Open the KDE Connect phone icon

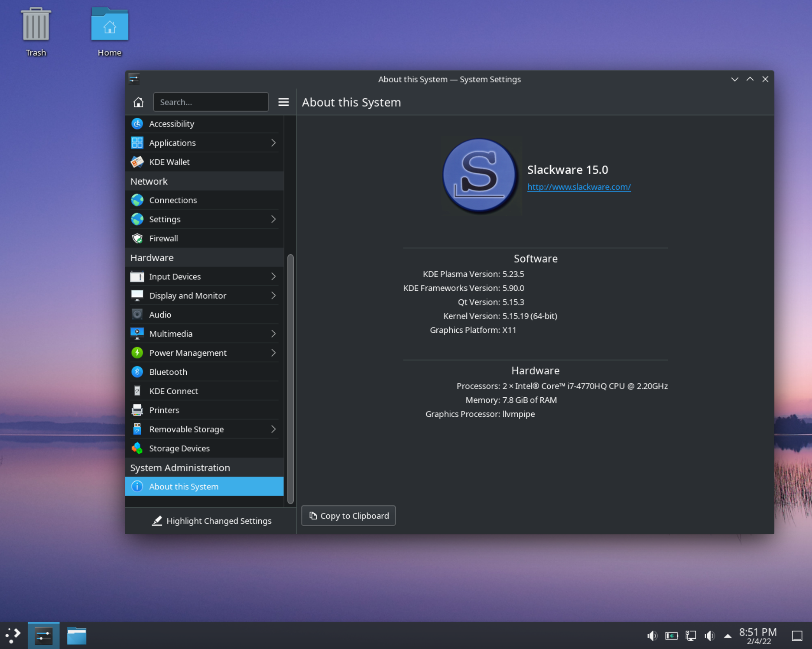(x=137, y=391)
